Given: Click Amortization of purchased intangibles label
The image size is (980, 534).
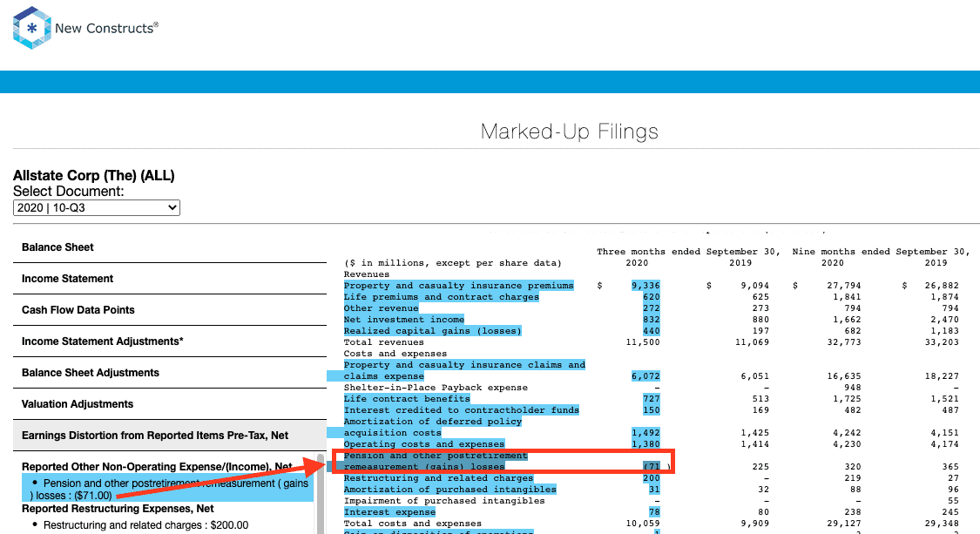Looking at the screenshot, I should pyautogui.click(x=450, y=490).
